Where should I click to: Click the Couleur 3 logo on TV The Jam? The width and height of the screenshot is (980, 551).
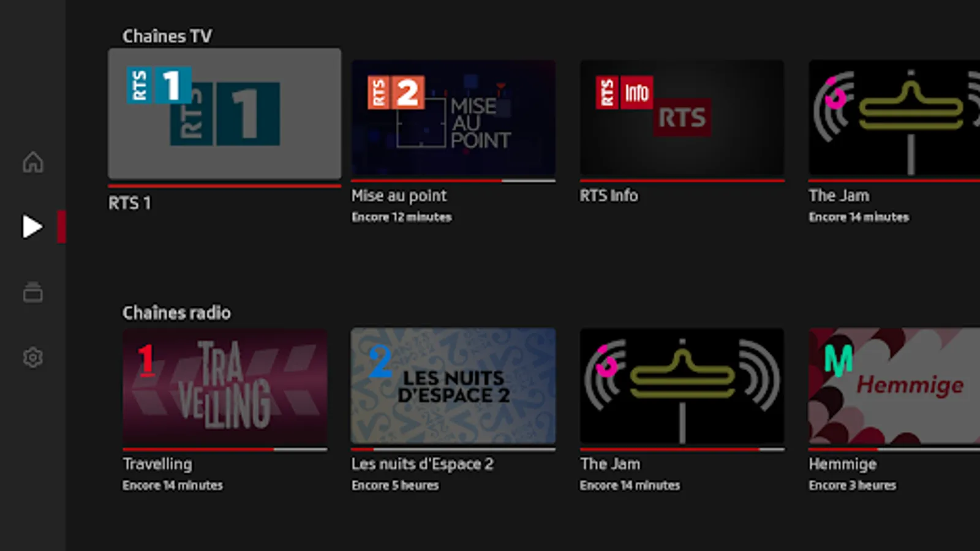pyautogui.click(x=835, y=93)
